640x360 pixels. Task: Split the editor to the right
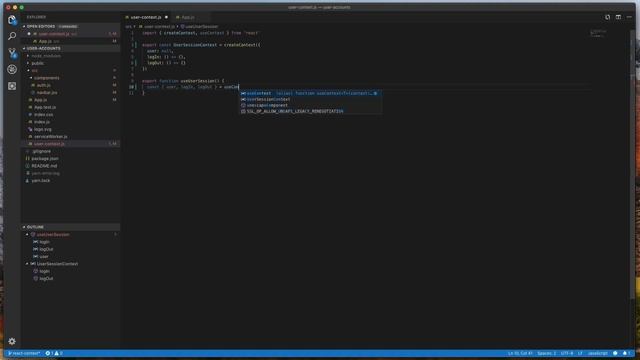click(618, 17)
